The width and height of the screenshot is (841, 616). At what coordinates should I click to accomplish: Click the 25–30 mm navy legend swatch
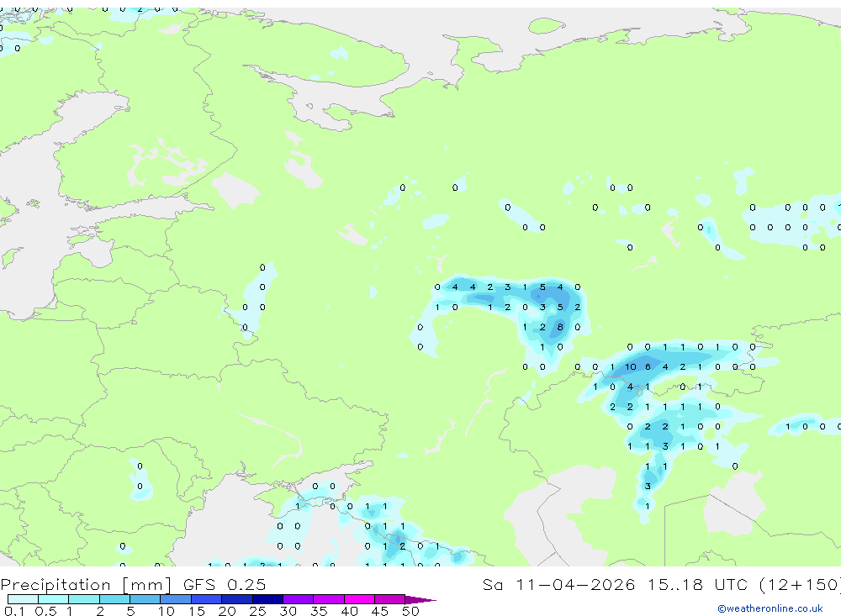(267, 599)
